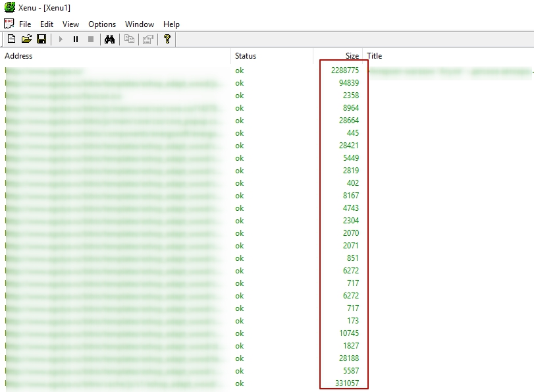Open the Options menu

[x=102, y=24]
